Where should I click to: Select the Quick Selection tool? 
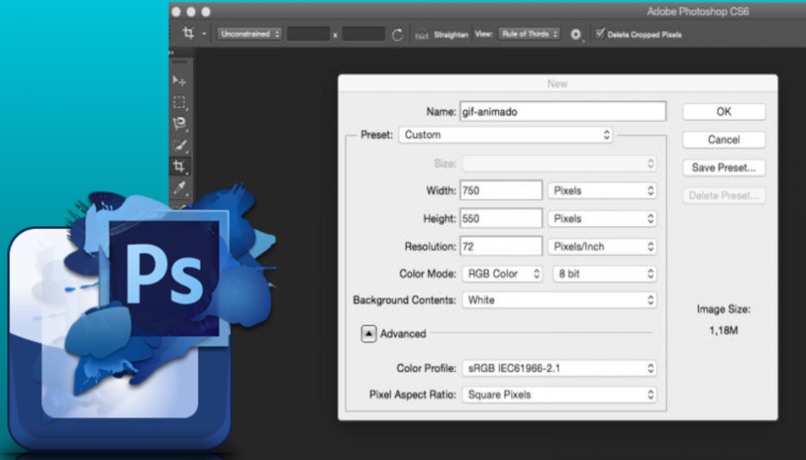click(x=180, y=145)
